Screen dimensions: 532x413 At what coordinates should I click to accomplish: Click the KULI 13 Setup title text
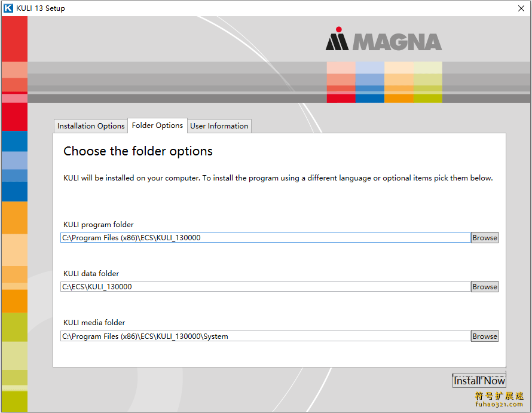[41, 8]
